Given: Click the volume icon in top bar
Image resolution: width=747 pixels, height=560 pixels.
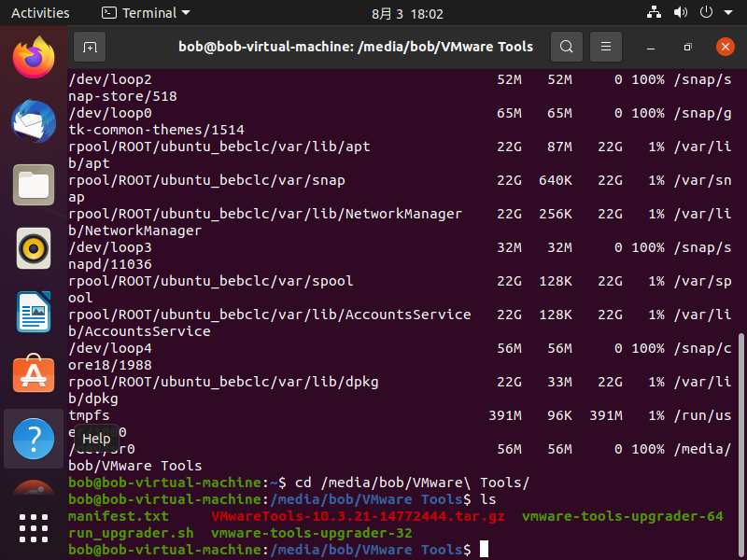Looking at the screenshot, I should click(679, 13).
